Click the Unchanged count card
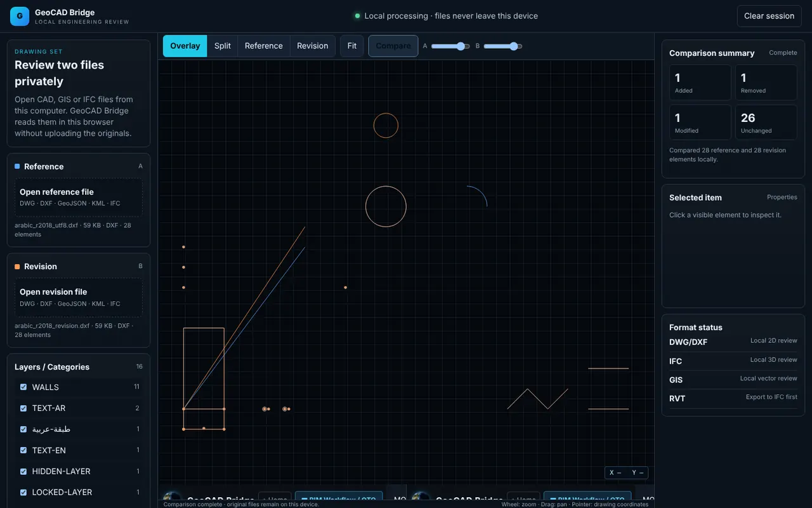 (x=766, y=122)
